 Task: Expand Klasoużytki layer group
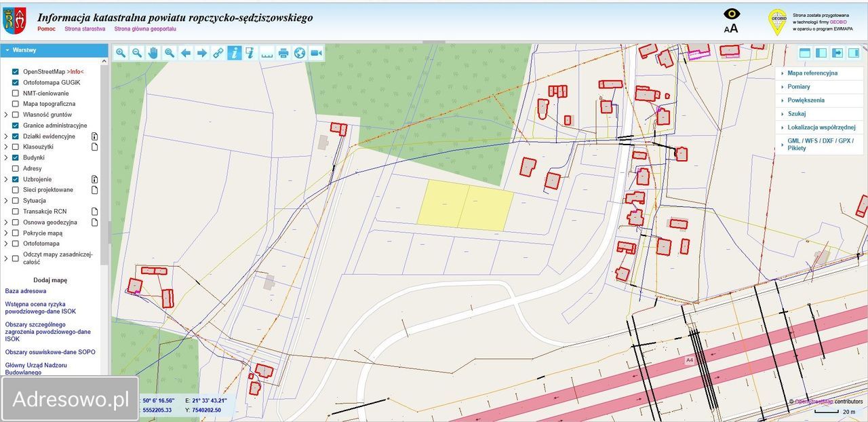click(x=5, y=147)
